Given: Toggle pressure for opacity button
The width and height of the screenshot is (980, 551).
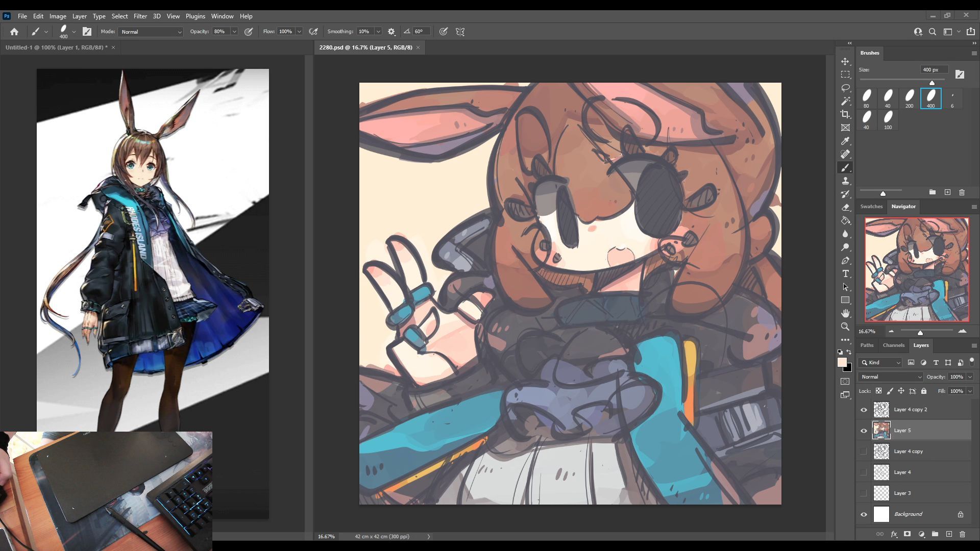Looking at the screenshot, I should 249,32.
